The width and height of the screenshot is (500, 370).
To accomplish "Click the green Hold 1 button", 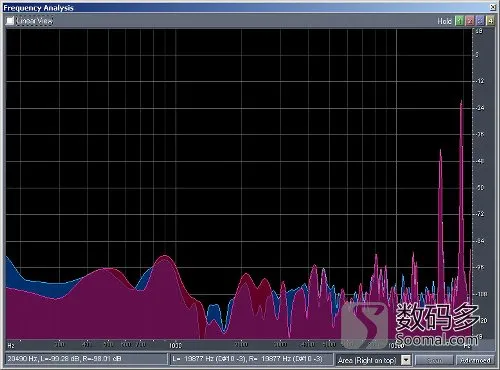I will point(459,21).
